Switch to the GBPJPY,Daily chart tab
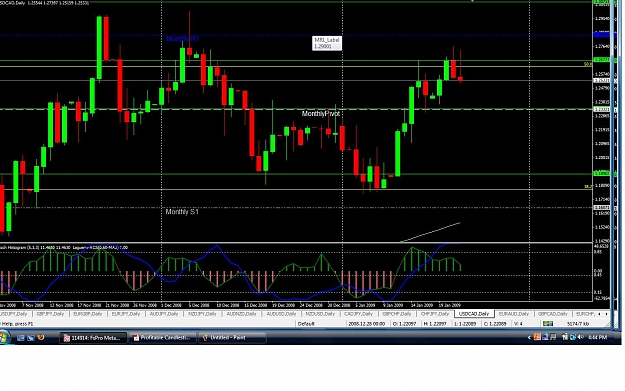Screen dimensions: 625x391 point(50,314)
